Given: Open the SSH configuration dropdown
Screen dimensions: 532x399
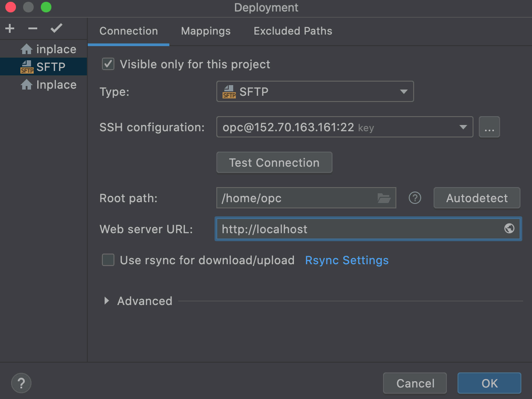Looking at the screenshot, I should tap(463, 127).
